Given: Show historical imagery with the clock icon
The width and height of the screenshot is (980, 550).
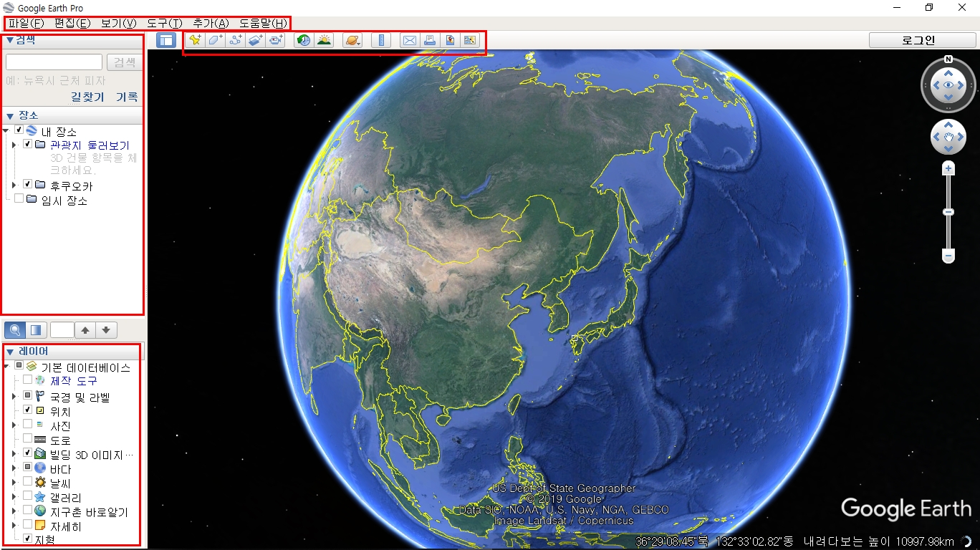Looking at the screenshot, I should [304, 40].
